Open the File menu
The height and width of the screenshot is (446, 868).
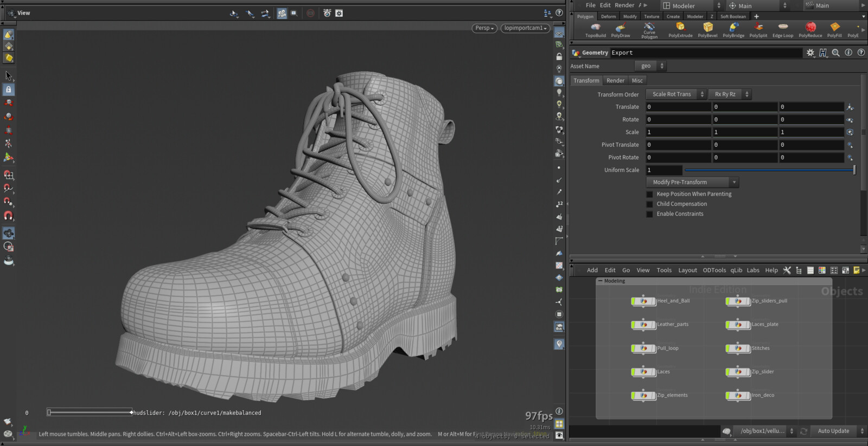click(590, 5)
